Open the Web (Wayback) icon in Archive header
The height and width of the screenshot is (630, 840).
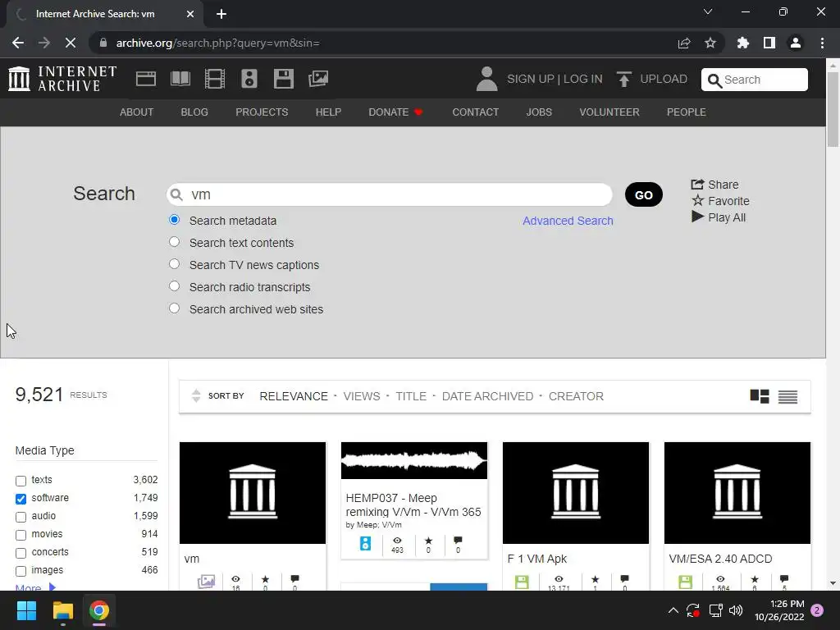coord(146,79)
